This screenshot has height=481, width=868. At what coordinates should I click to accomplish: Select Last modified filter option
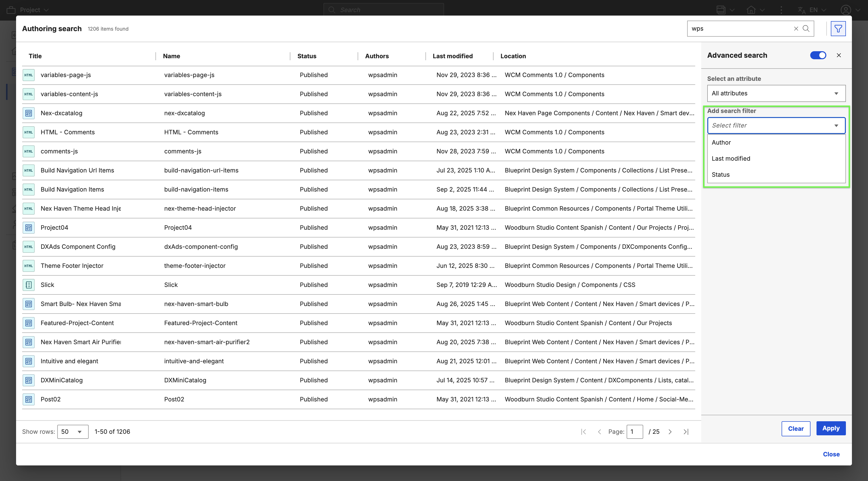coord(731,159)
